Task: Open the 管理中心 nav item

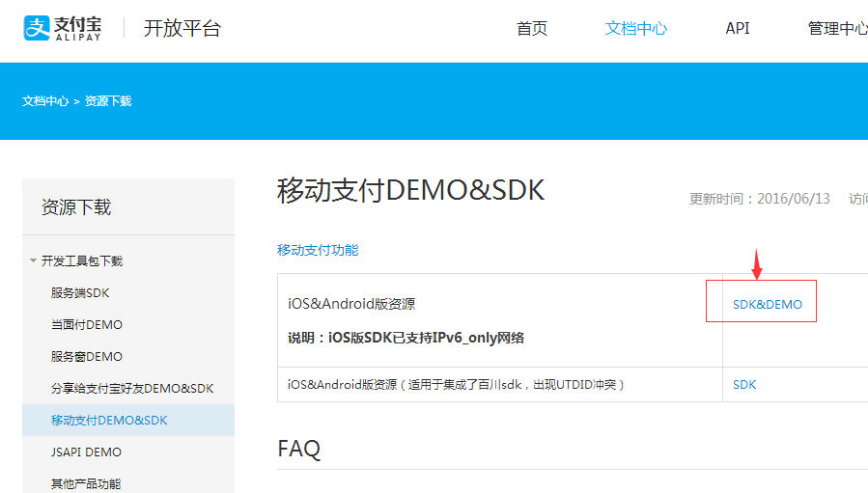Action: coord(837,28)
